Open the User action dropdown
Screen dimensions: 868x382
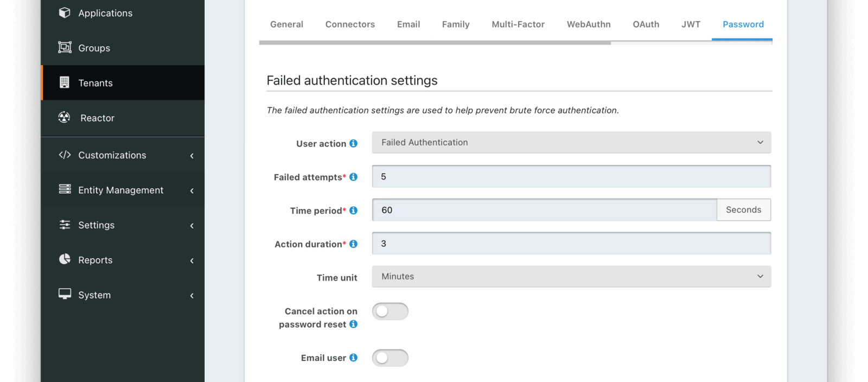[571, 142]
